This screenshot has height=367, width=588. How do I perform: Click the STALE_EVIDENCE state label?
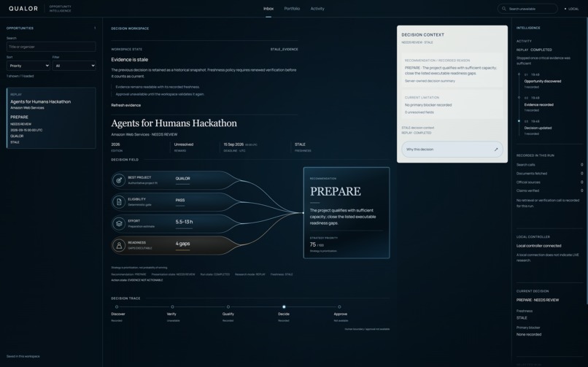(x=284, y=49)
